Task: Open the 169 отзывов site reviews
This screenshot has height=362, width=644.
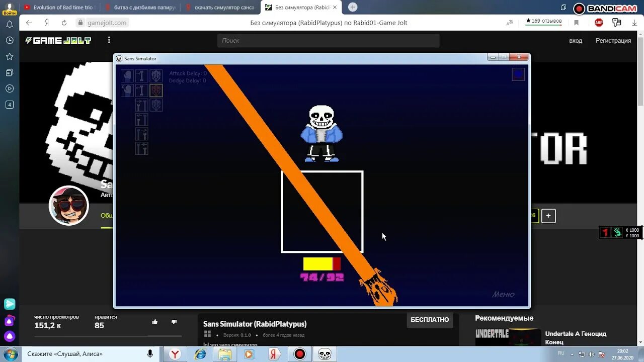Action: point(543,21)
